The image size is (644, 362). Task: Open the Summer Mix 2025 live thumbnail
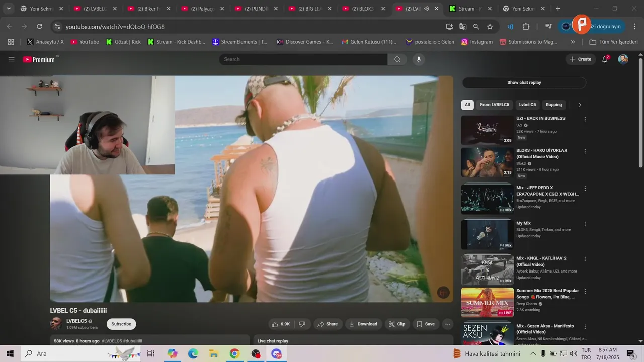[487, 302]
